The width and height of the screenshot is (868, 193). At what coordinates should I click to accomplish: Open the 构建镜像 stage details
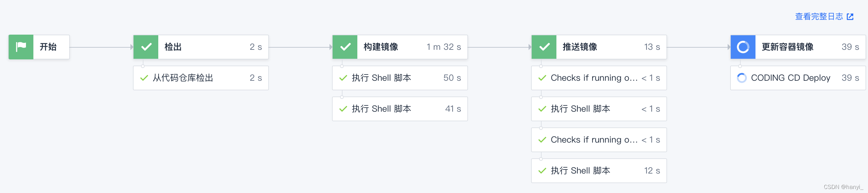point(399,47)
